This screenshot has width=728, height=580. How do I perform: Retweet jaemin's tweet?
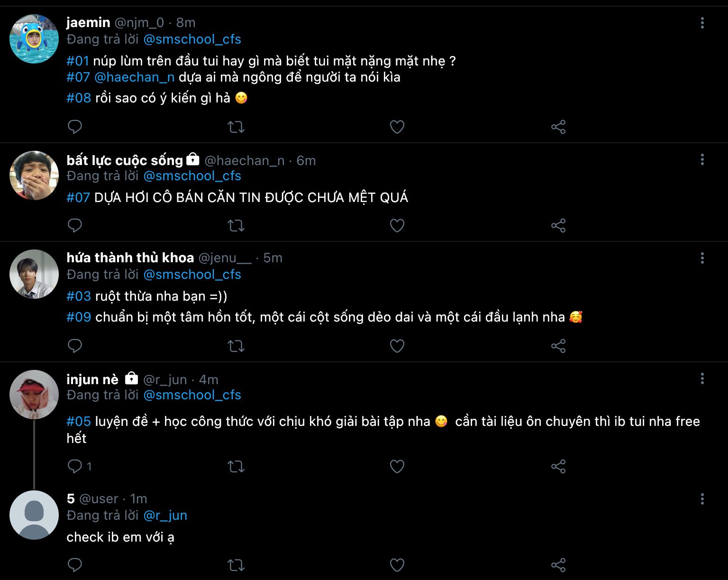(236, 127)
